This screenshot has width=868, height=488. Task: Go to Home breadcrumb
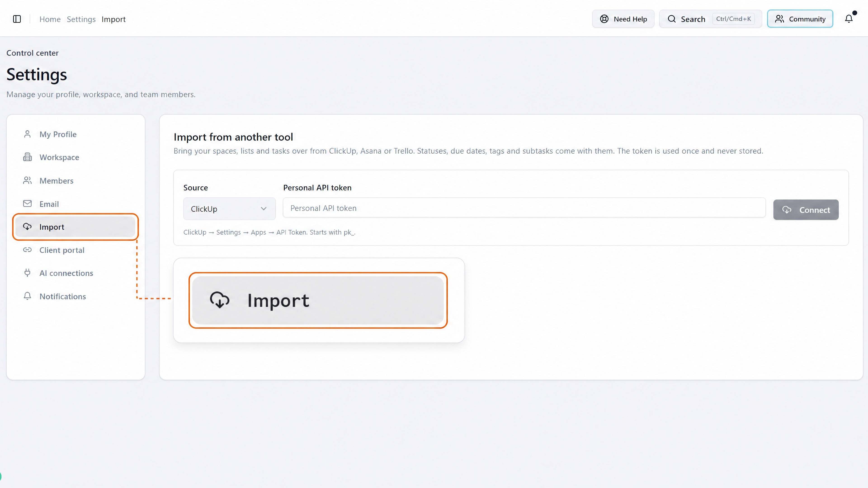(50, 19)
